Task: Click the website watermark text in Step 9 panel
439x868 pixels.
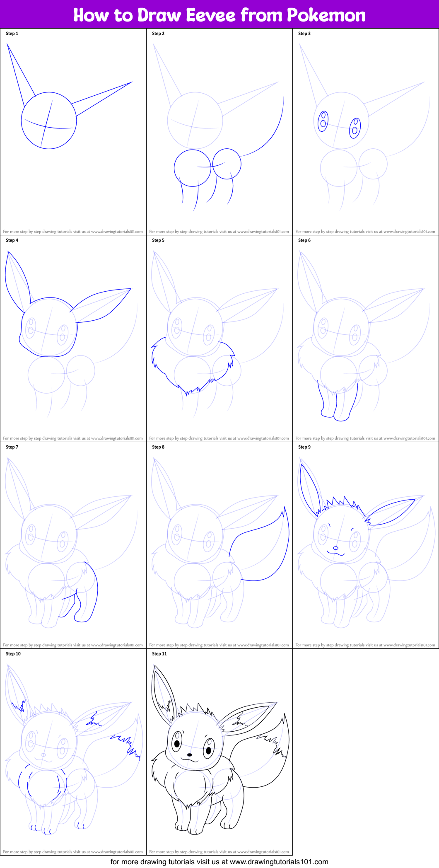Action: click(365, 645)
